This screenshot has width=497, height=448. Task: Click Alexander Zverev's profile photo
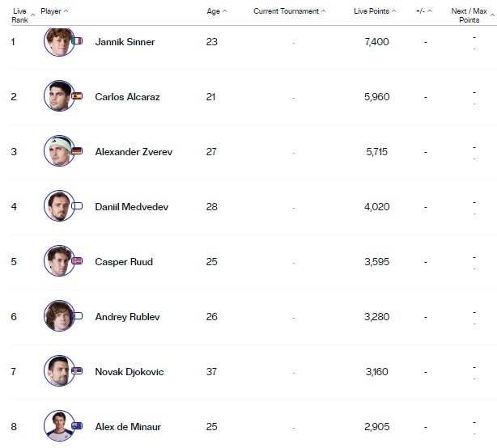(x=58, y=151)
